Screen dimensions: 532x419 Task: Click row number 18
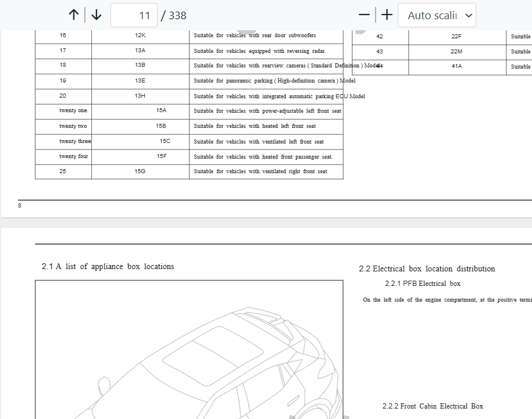63,65
